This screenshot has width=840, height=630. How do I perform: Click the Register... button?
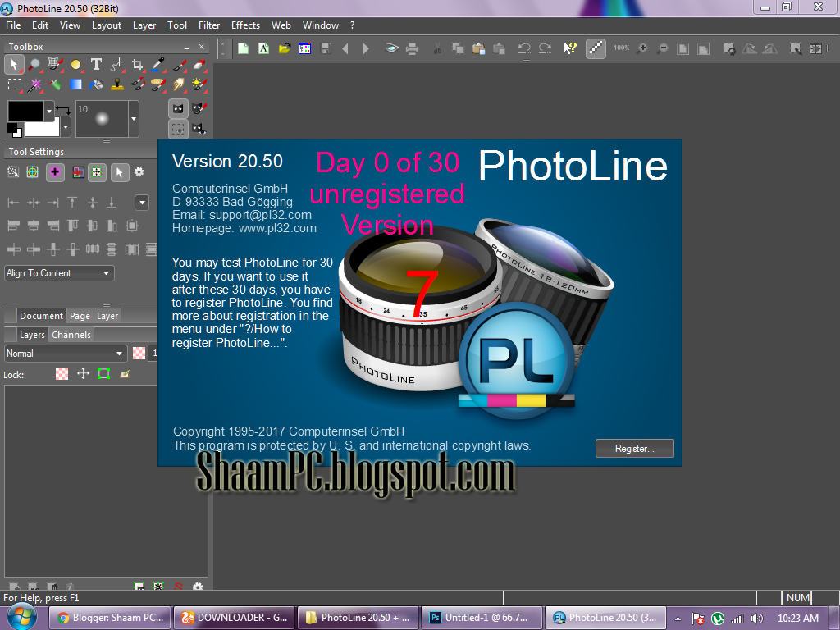(x=635, y=449)
